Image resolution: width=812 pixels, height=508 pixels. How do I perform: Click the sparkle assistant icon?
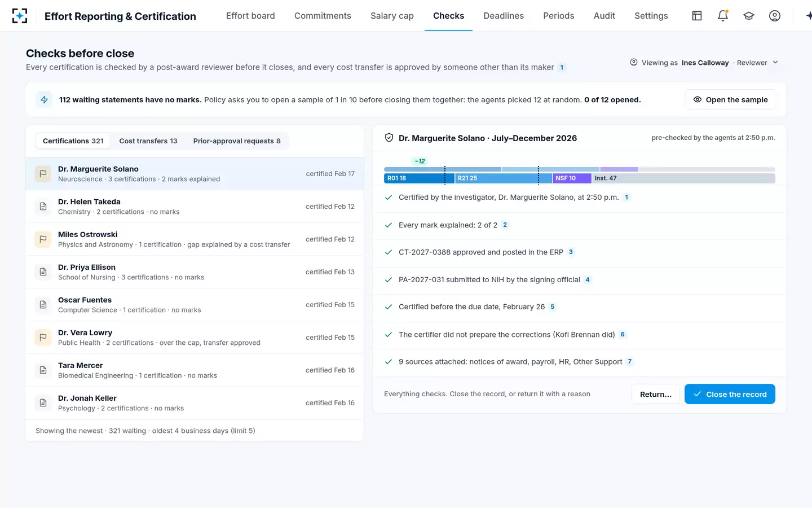tap(809, 16)
